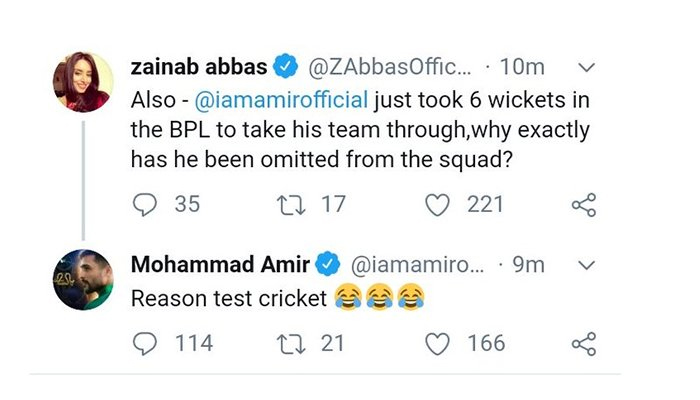This screenshot has height=400, width=700.
Task: Like zainab abbas's tweet
Action: (x=435, y=204)
